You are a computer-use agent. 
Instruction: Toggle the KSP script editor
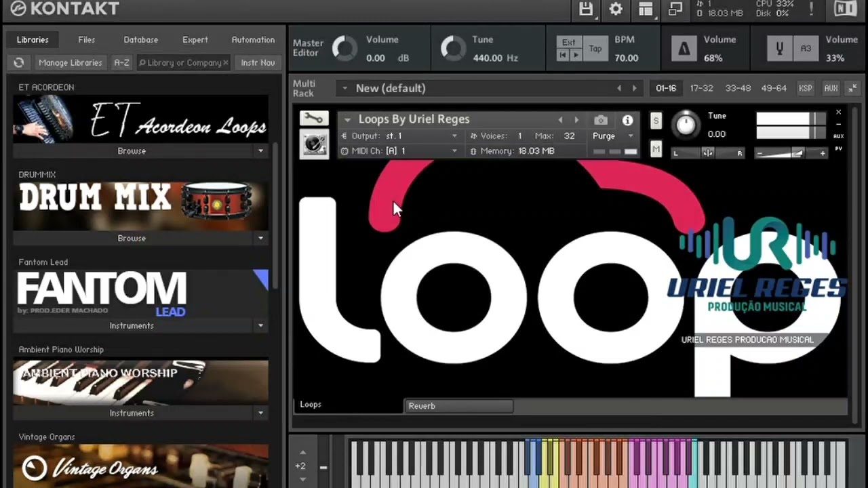click(x=805, y=88)
